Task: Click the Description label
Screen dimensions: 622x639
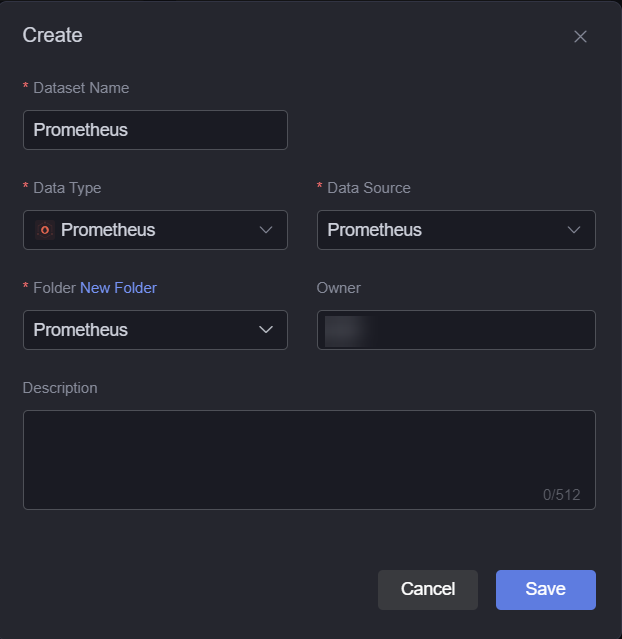Action: [60, 388]
